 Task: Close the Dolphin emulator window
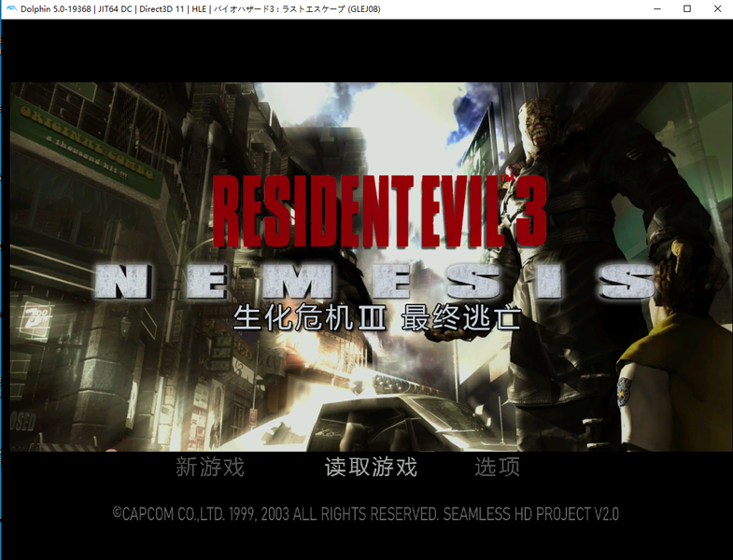coord(717,9)
